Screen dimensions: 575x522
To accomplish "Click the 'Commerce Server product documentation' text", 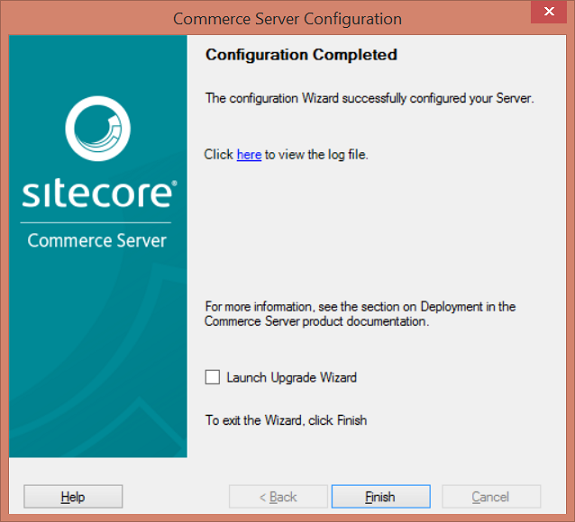I will pyautogui.click(x=317, y=321).
